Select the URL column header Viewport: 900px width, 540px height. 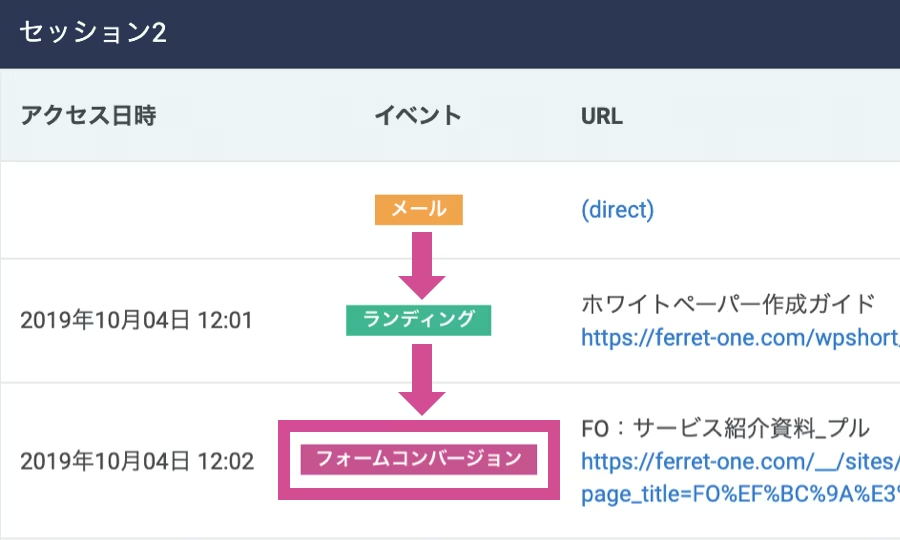(x=601, y=115)
